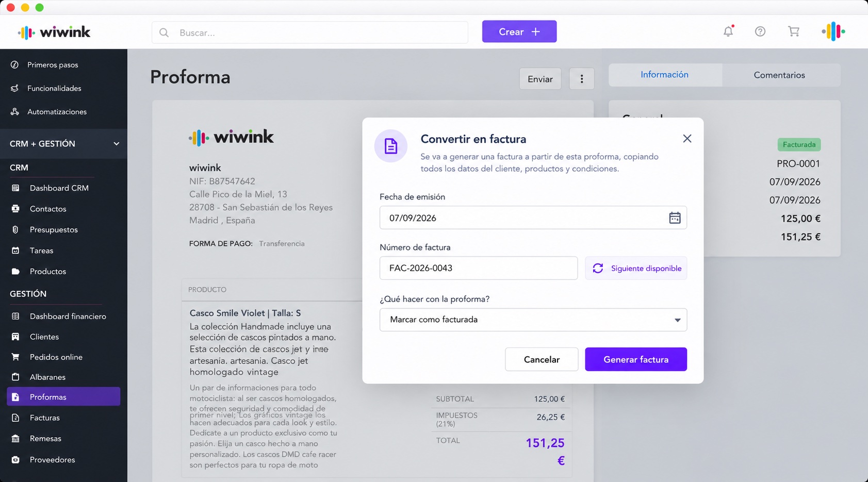The width and height of the screenshot is (868, 482).
Task: Click the wiwink logo in header
Action: click(54, 32)
